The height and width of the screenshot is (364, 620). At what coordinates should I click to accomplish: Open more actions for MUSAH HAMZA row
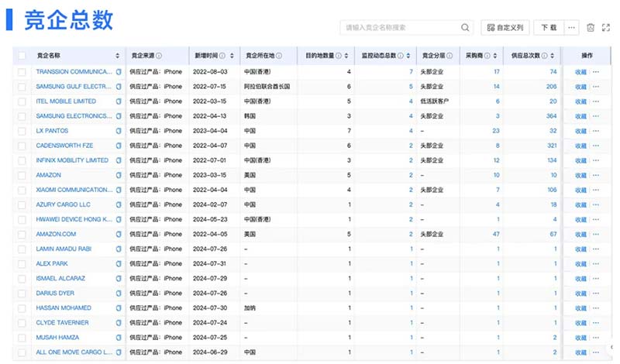(x=596, y=338)
